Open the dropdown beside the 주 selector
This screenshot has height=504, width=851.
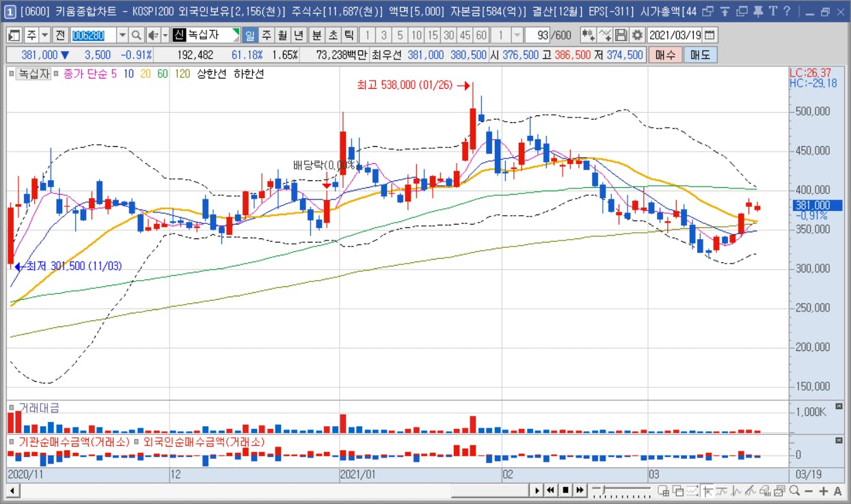45,36
